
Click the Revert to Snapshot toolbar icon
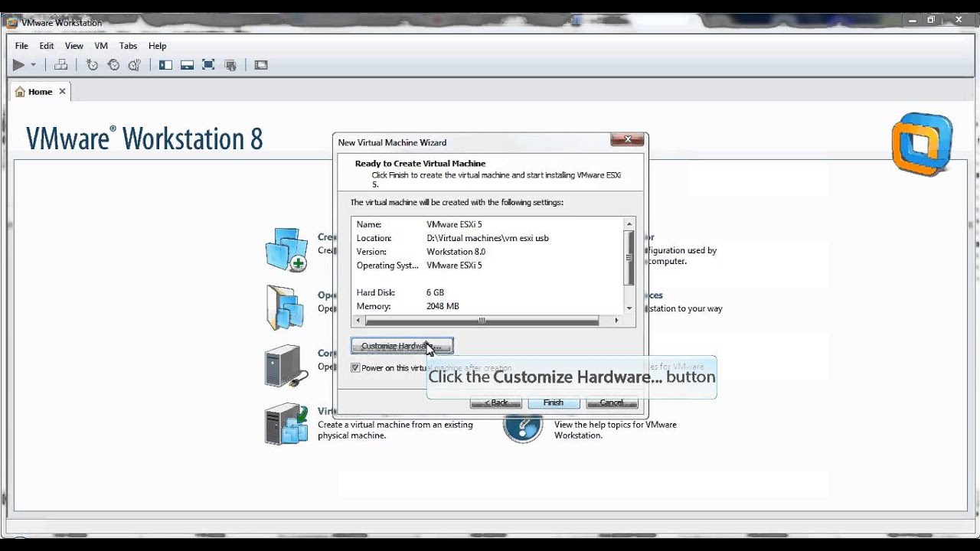point(113,65)
